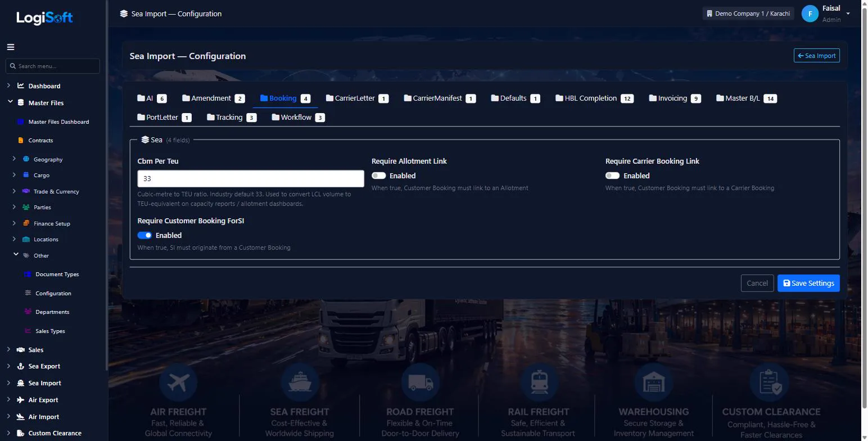Expand the Locations submenu chevron
The image size is (868, 441).
click(x=14, y=239)
